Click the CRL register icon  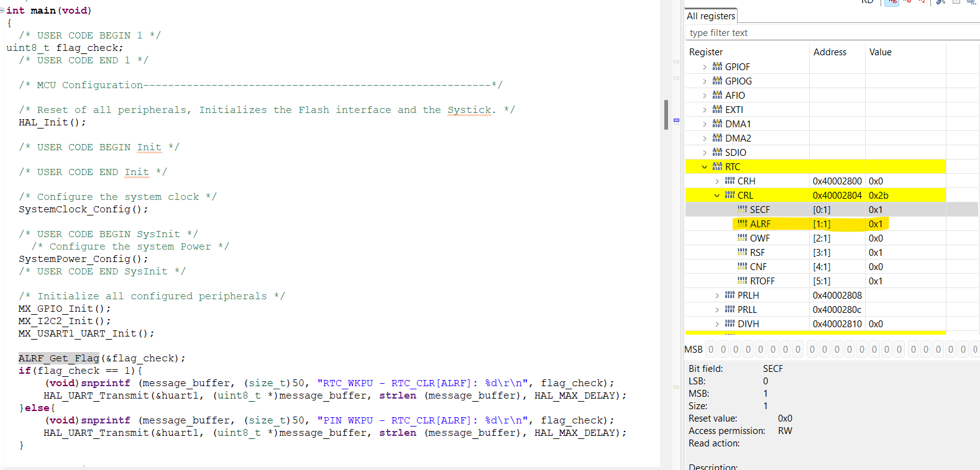pyautogui.click(x=730, y=195)
